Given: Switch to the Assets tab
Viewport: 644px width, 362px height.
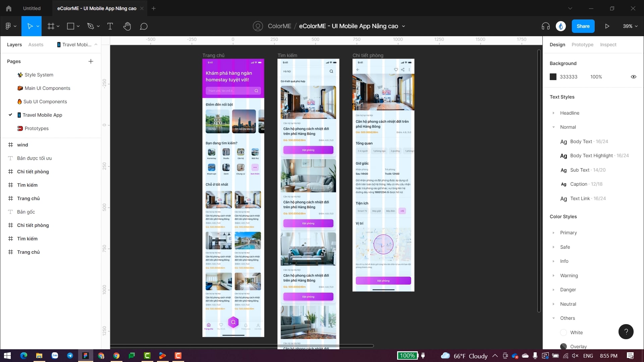Looking at the screenshot, I should 36,45.
